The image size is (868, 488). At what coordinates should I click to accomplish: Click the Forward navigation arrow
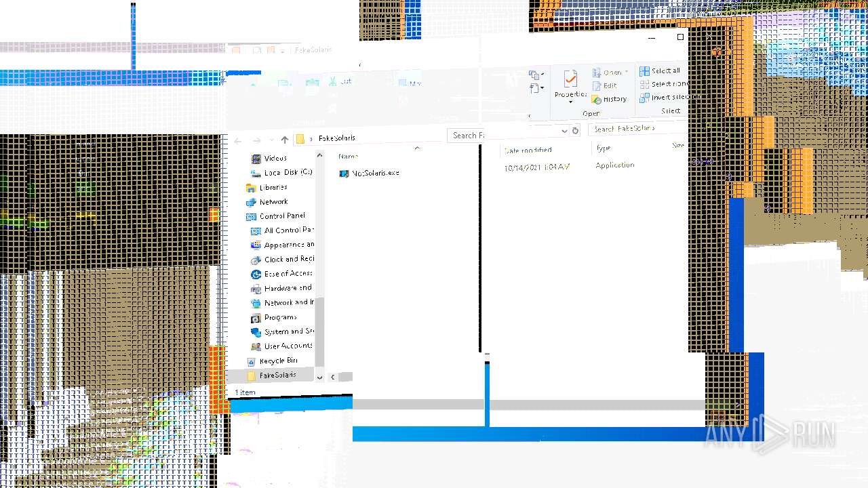256,140
